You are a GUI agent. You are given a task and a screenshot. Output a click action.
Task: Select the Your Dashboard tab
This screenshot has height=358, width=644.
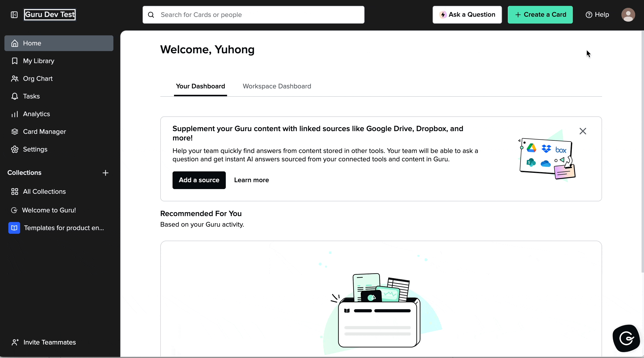pyautogui.click(x=200, y=86)
